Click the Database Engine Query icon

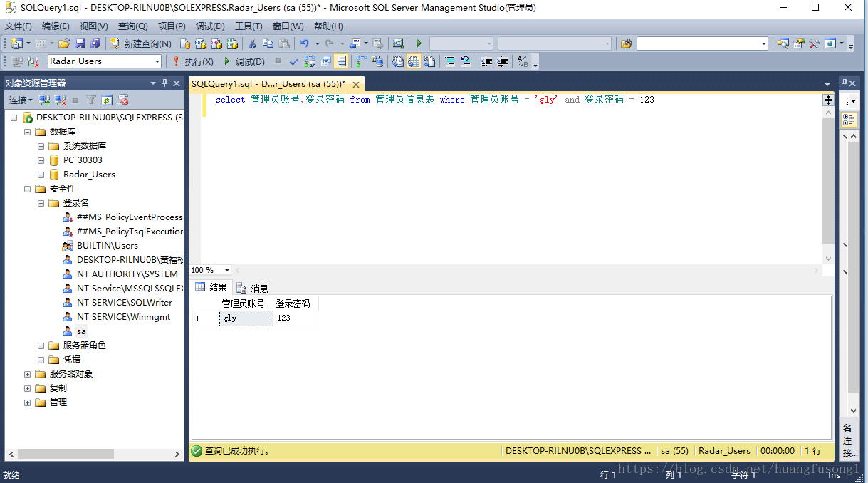click(x=184, y=43)
